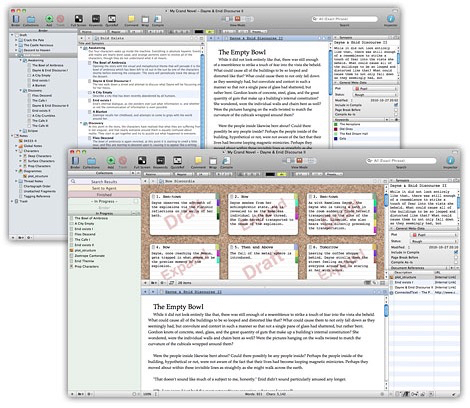470x408 pixels.
Task: Click the black text color swatch in the front format bar
Action: pos(270,174)
